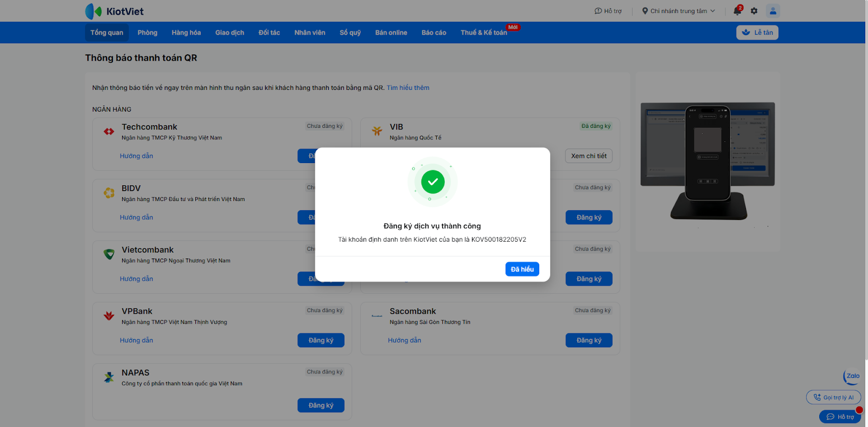Open Hướng dẫn for Vietcombank
This screenshot has width=868, height=427.
(137, 279)
